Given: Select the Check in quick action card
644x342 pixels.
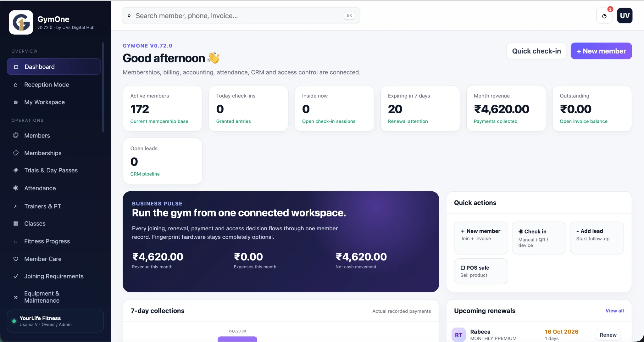Looking at the screenshot, I should [539, 238].
